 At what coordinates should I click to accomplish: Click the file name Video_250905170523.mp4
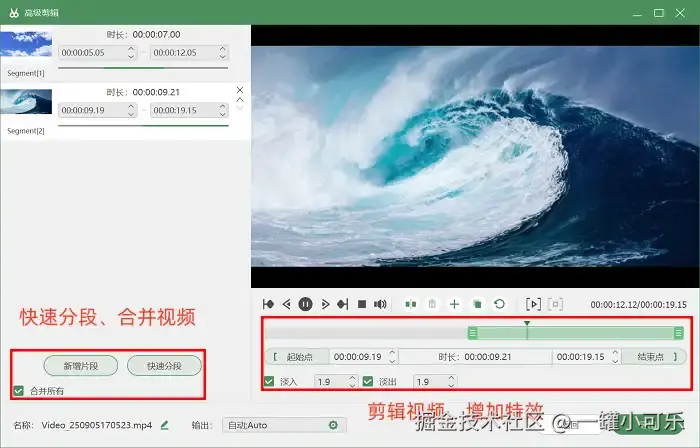point(97,425)
